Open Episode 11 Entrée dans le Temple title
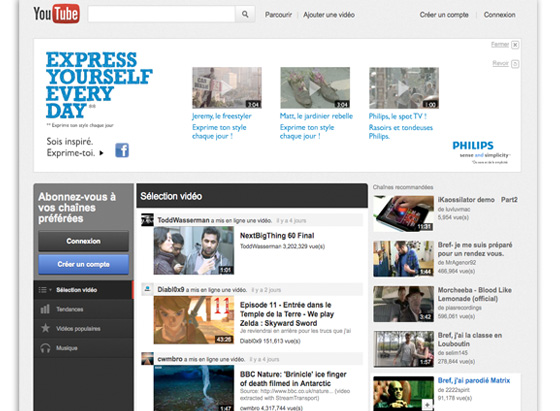 287,314
